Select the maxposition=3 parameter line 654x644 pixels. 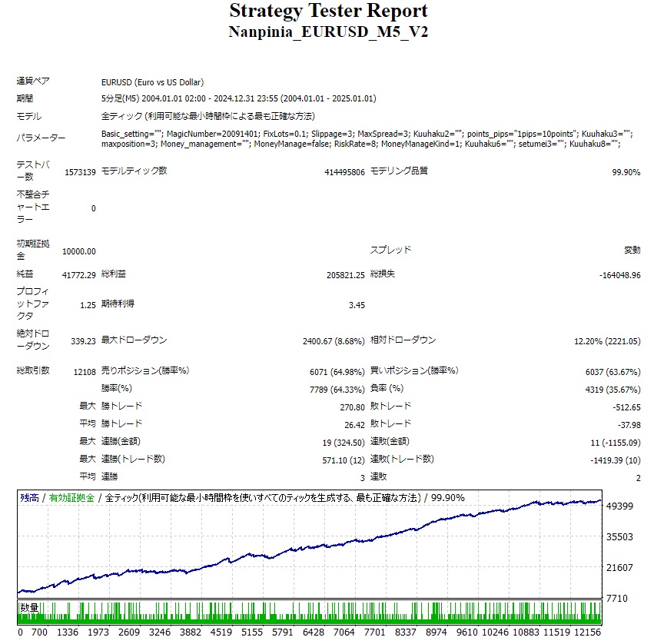pyautogui.click(x=361, y=144)
